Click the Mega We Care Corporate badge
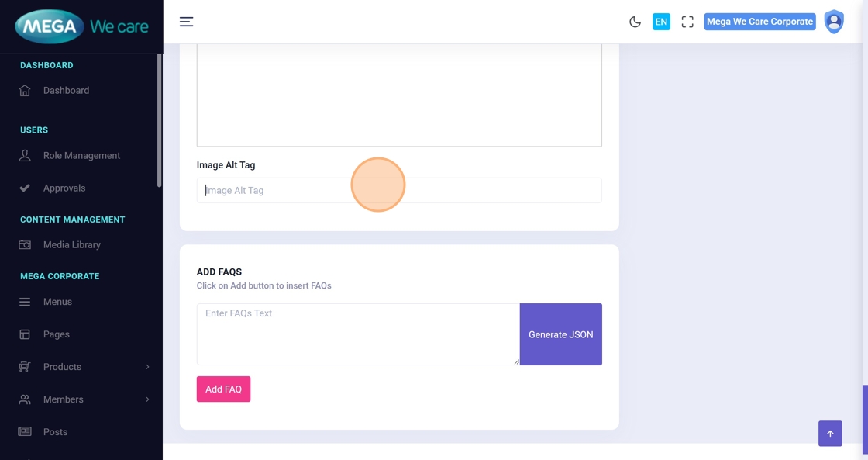 (x=759, y=22)
